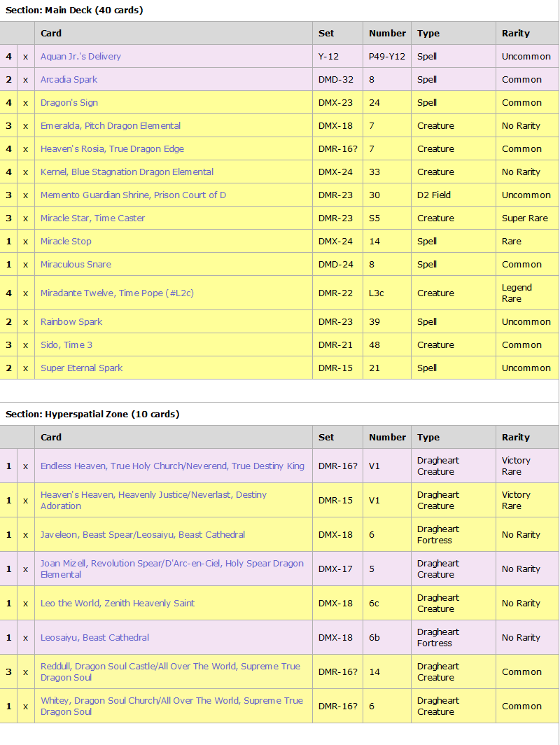Click the Main Deck Number column header
This screenshot has height=745, width=560.
tap(387, 34)
